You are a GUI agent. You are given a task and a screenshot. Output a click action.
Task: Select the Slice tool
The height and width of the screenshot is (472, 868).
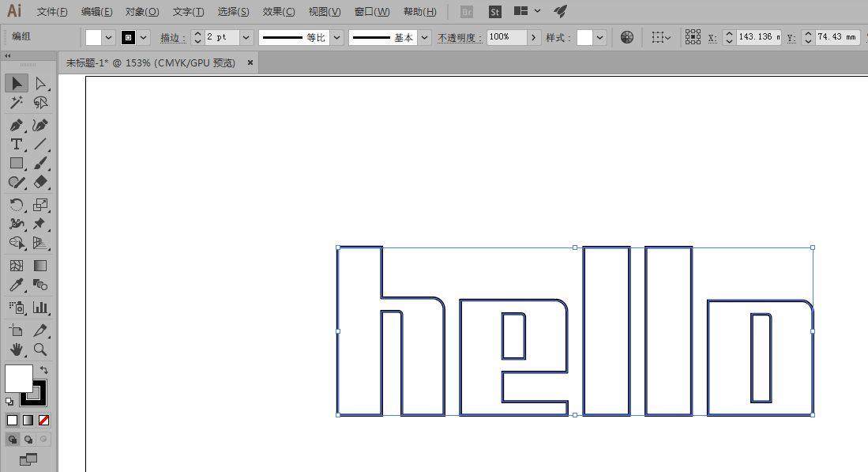click(40, 330)
